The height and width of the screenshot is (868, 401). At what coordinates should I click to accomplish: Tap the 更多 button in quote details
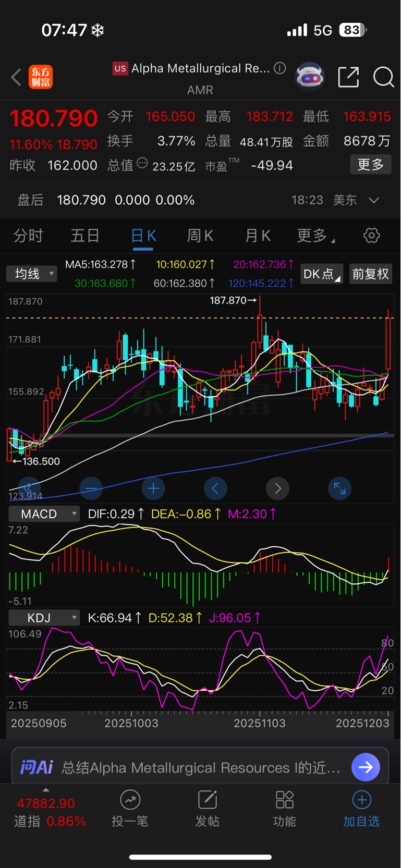click(x=371, y=165)
